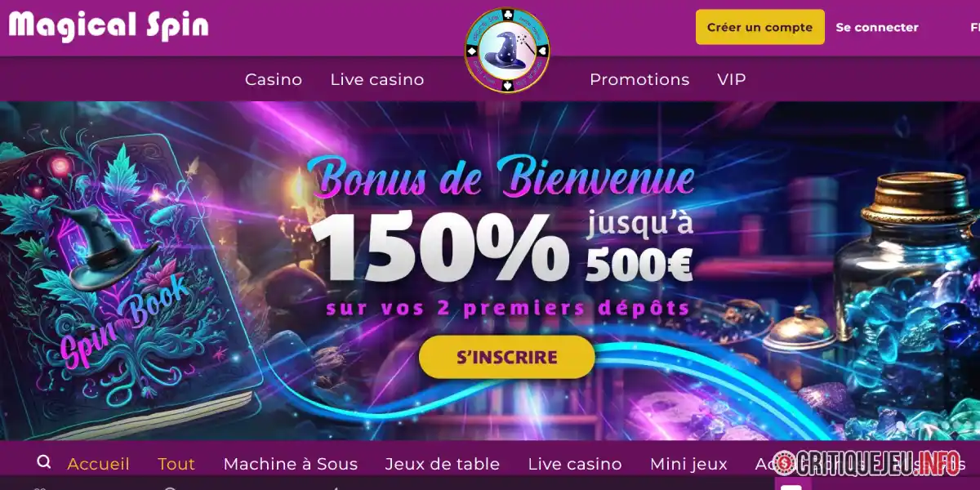Open search with the magnifier icon
This screenshot has height=490, width=980.
(44, 462)
